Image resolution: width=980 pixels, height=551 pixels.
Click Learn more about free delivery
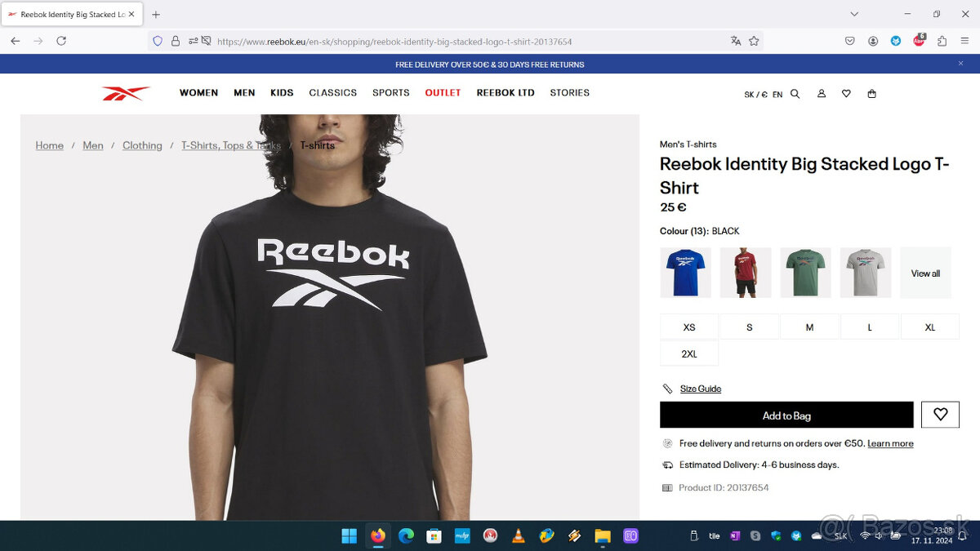[x=890, y=443]
